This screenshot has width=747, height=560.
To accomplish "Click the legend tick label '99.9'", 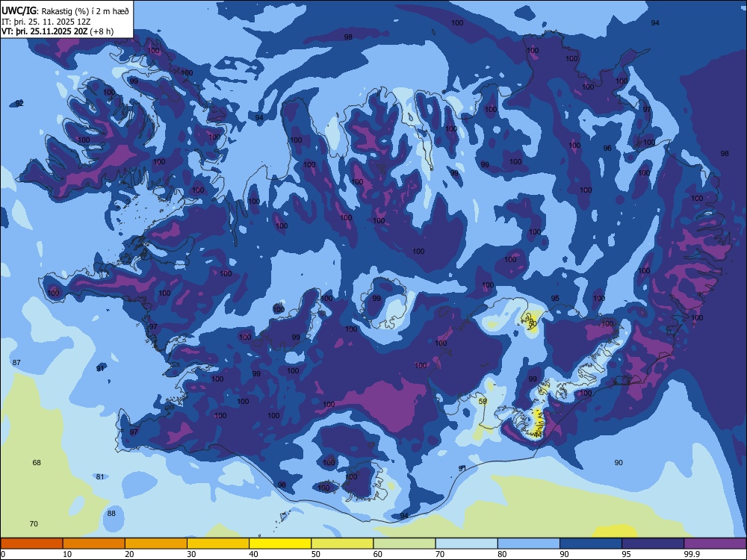I will point(692,554).
